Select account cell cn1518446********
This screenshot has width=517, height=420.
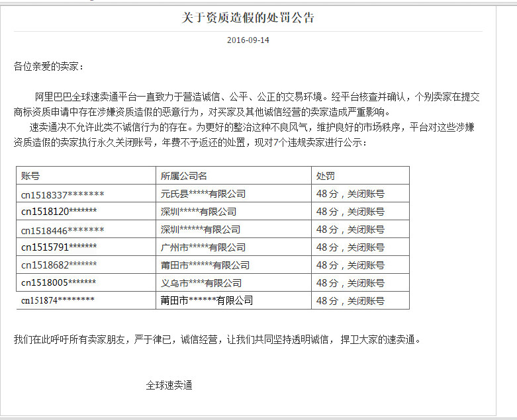point(86,229)
